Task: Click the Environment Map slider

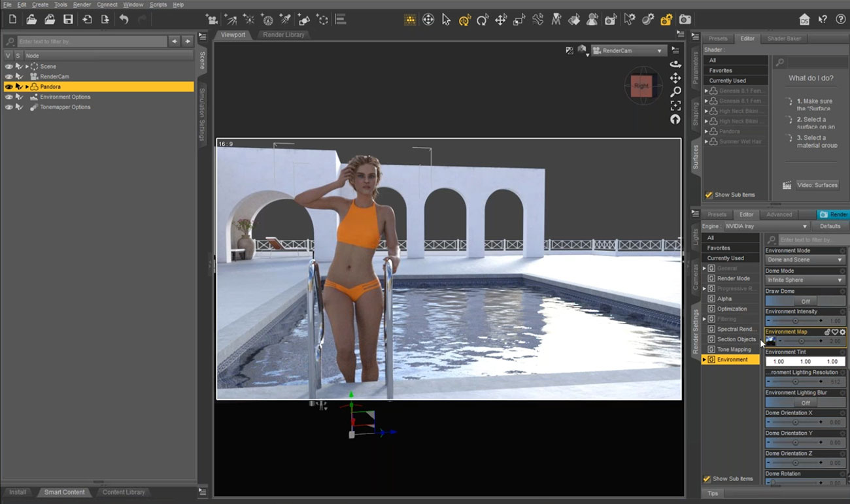Action: 802,341
